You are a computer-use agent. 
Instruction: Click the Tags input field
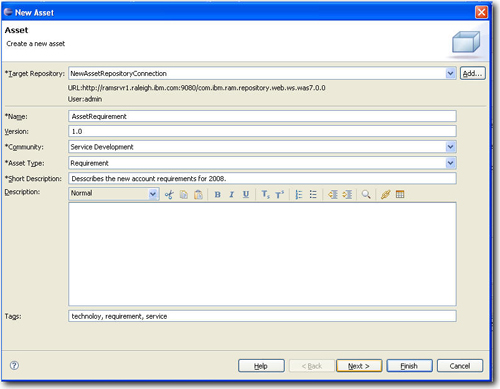(262, 316)
